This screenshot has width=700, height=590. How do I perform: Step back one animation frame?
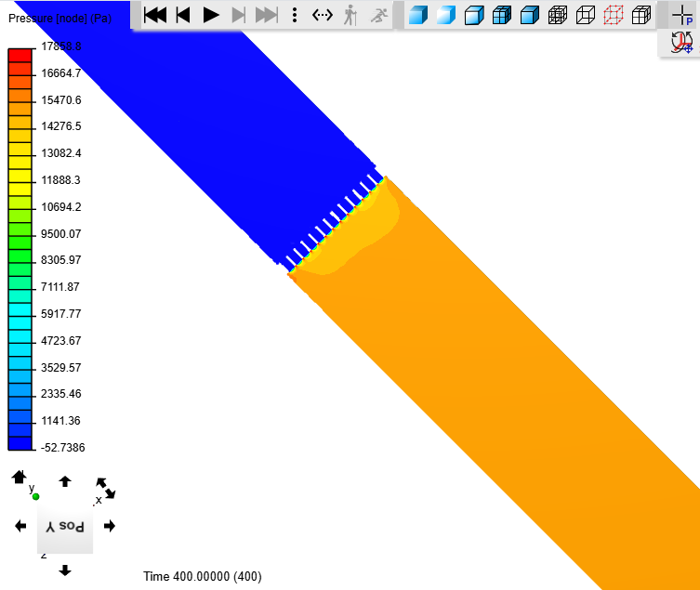pos(183,15)
